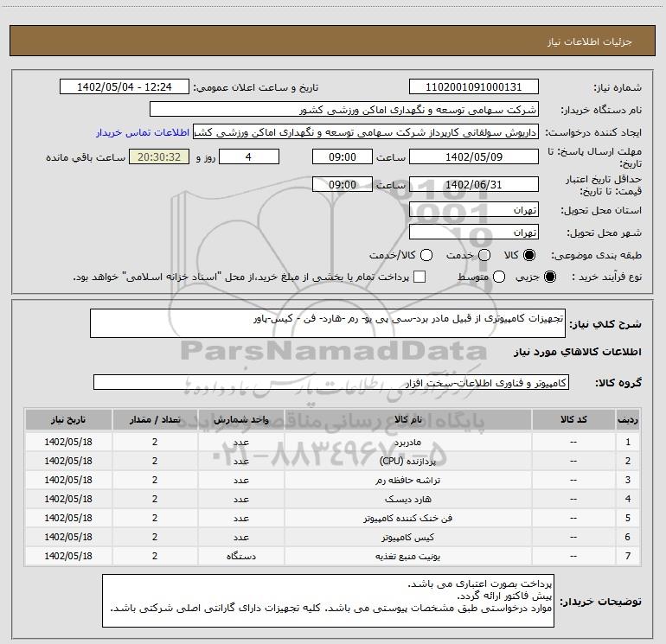Click the نام کالا column header
The image size is (666, 644).
point(407,419)
